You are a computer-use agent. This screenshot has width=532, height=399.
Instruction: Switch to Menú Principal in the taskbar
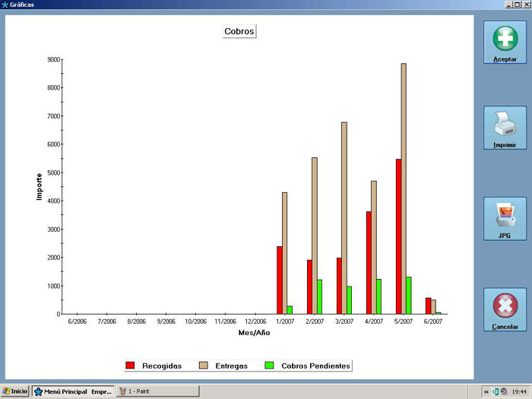pos(73,391)
